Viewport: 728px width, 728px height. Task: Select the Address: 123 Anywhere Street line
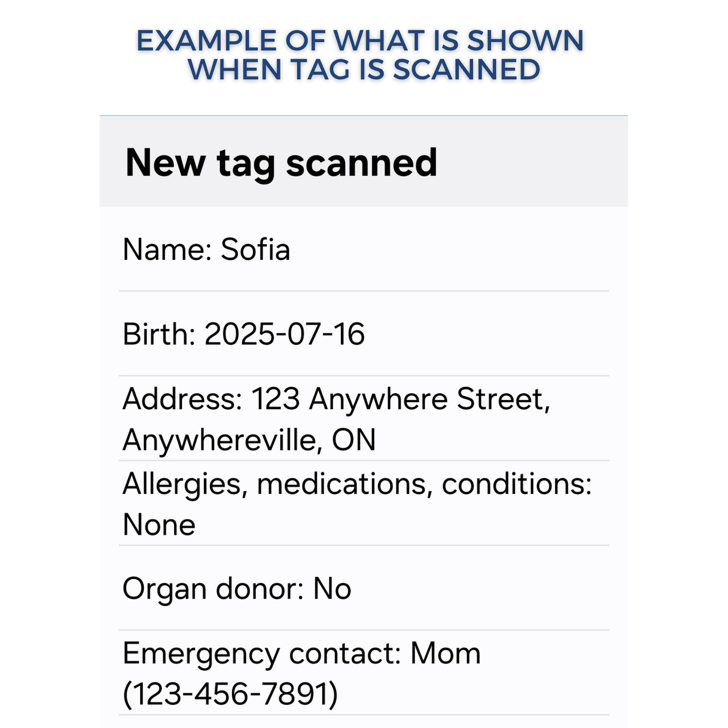(336, 400)
